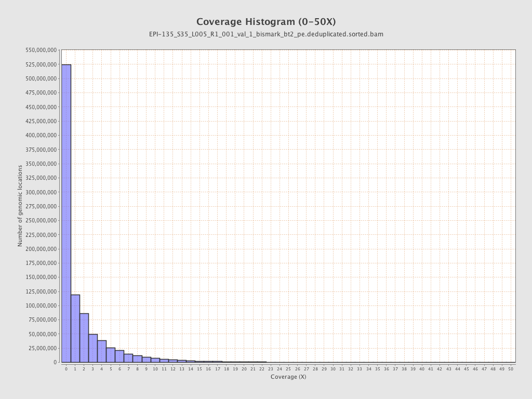Viewport: 532px width, 399px height.
Task: Click the 'Coverage (X)' x-axis label
Action: (288, 377)
